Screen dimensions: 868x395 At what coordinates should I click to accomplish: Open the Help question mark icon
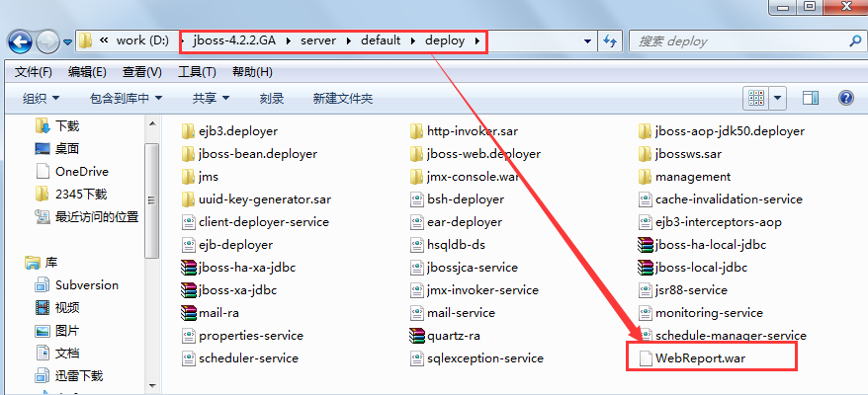845,99
